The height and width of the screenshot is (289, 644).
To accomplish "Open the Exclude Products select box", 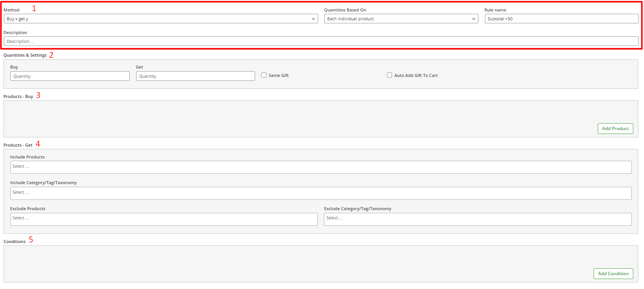I will click(x=164, y=219).
